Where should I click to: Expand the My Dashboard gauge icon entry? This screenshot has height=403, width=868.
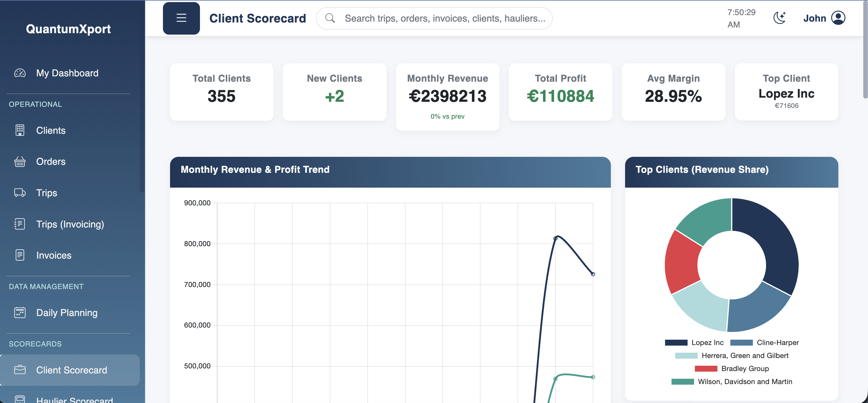[20, 73]
